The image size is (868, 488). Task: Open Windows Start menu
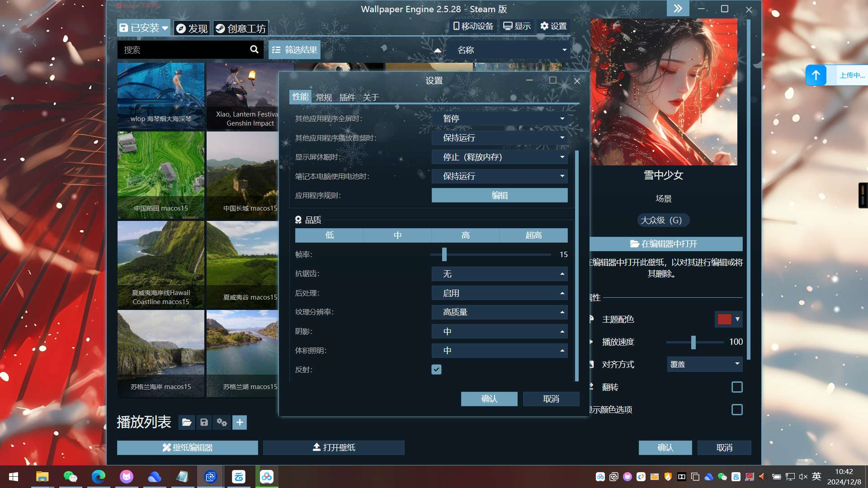tap(14, 477)
